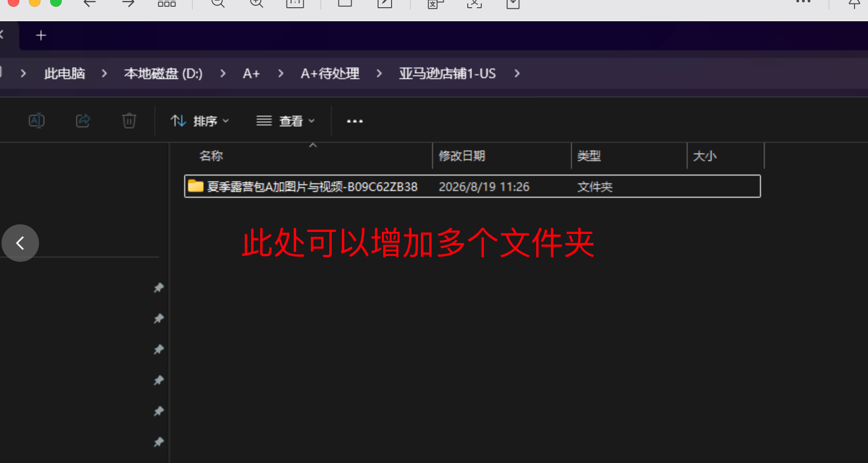868x463 pixels.
Task: Zoom out using the minus magnifier icon
Action: point(218,3)
